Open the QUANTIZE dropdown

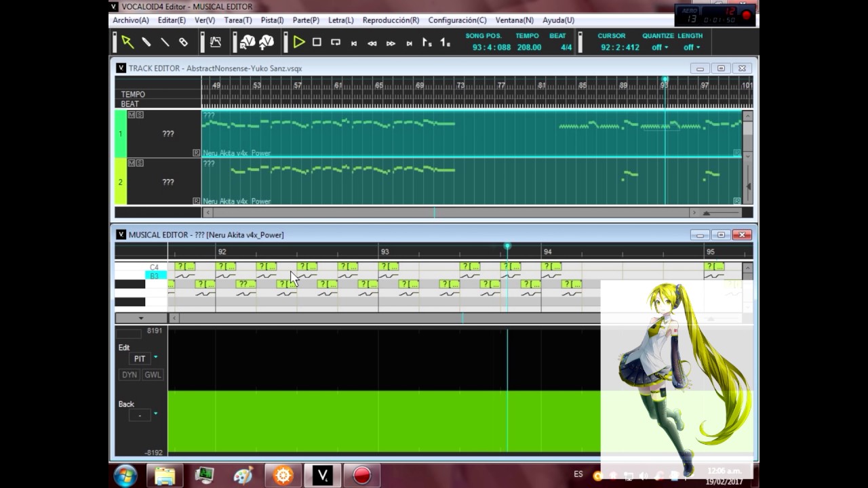point(660,47)
